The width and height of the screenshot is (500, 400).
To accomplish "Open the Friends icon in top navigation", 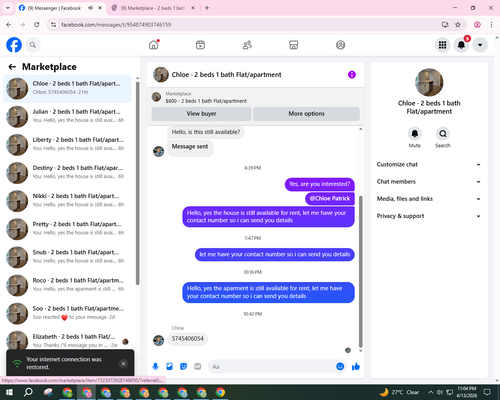I will pyautogui.click(x=247, y=45).
